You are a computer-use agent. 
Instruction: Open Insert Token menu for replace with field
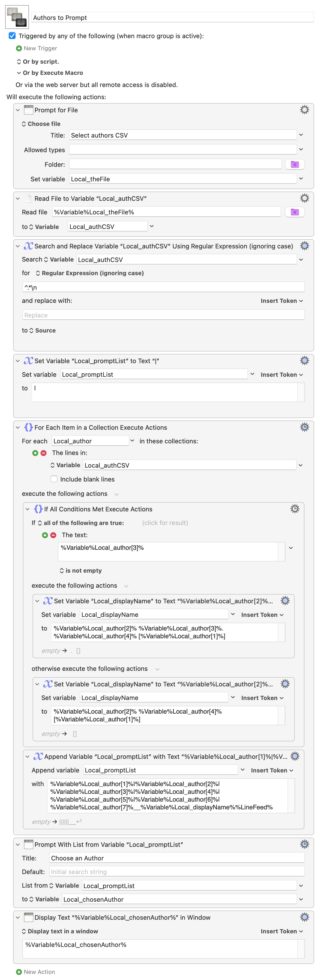[x=282, y=301]
